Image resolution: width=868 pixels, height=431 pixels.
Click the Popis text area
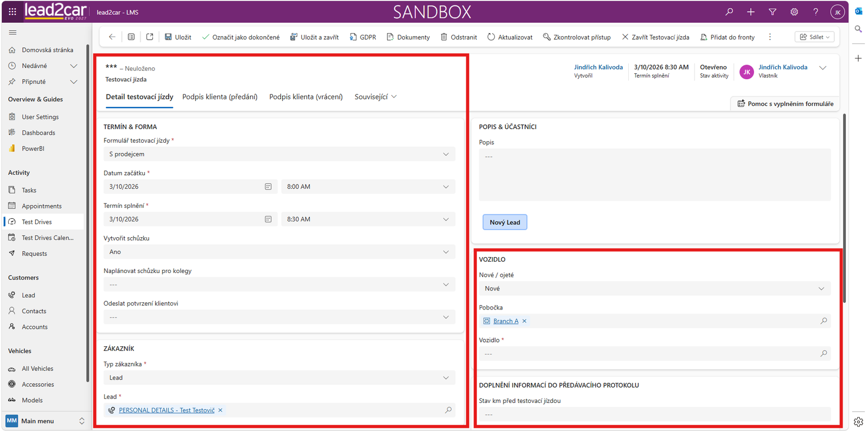(x=655, y=175)
